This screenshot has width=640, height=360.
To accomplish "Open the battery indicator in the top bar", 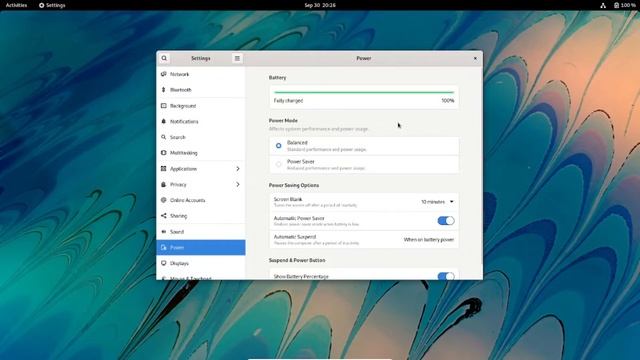I will pos(624,5).
